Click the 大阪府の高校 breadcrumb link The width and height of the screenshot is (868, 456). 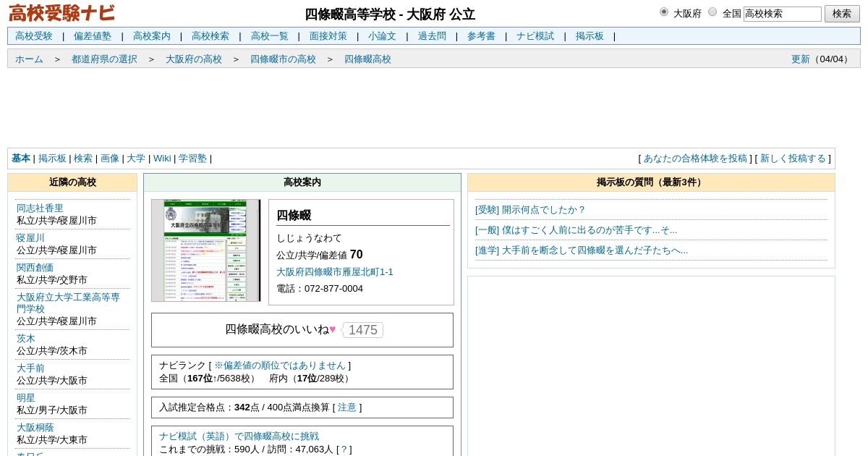point(194,59)
